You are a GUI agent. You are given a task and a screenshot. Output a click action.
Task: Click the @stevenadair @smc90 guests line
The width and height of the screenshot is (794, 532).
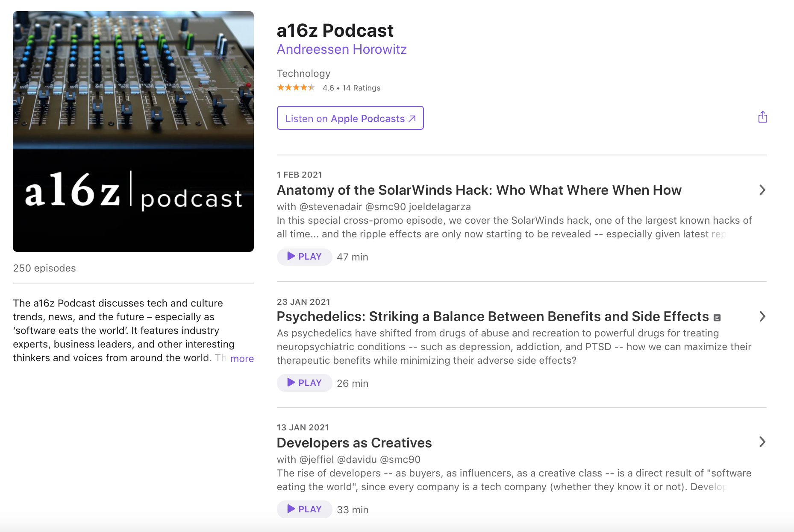click(x=374, y=207)
